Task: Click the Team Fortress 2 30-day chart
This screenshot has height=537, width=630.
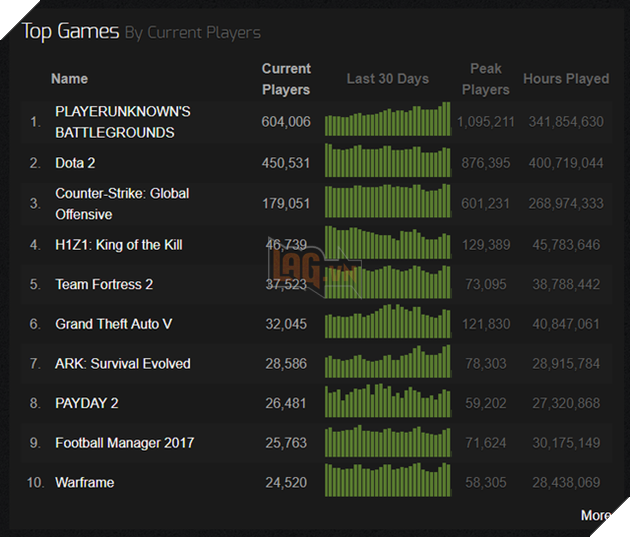Action: [388, 282]
